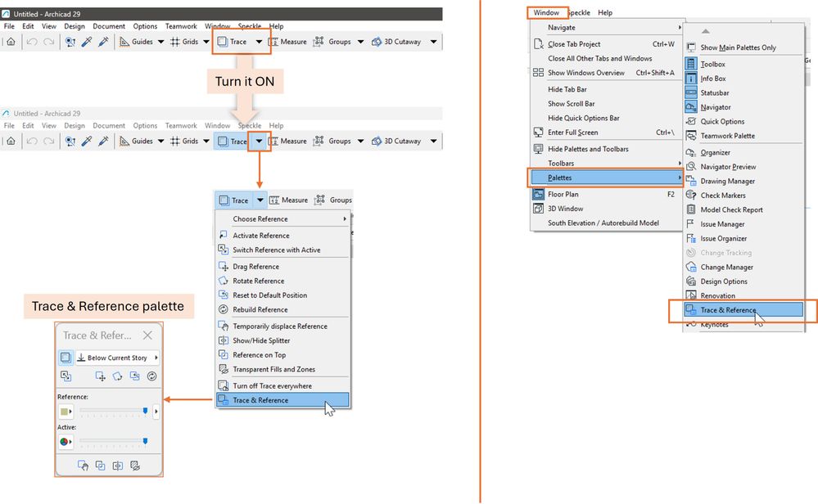Click the Drag Reference icon in the palette
Viewport: 818px width, 504px height.
point(100,376)
